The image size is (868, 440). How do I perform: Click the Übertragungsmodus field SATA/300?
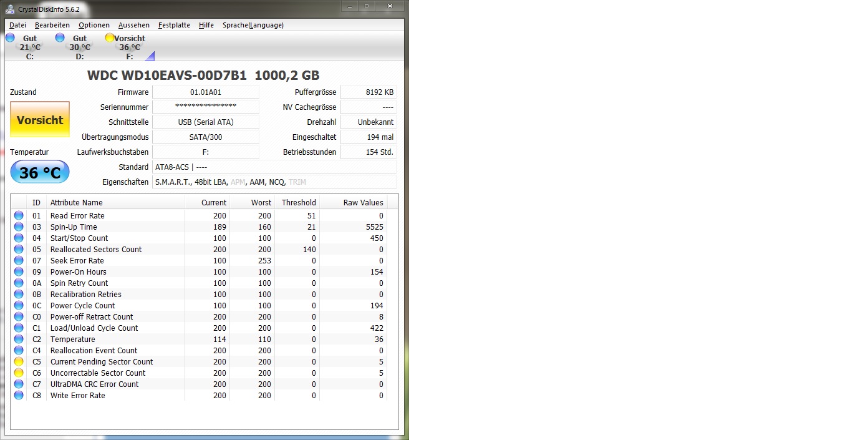click(x=206, y=137)
